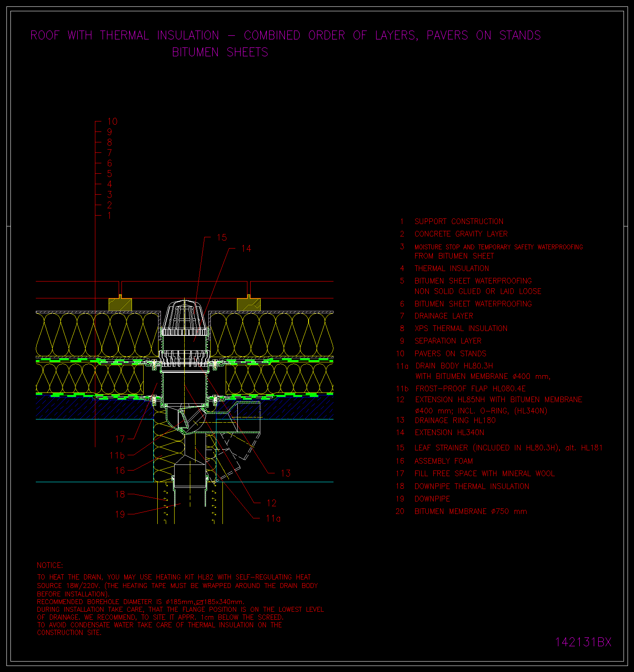634x672 pixels.
Task: Click note line 'CONSTRUCTION SITE.'
Action: (69, 633)
